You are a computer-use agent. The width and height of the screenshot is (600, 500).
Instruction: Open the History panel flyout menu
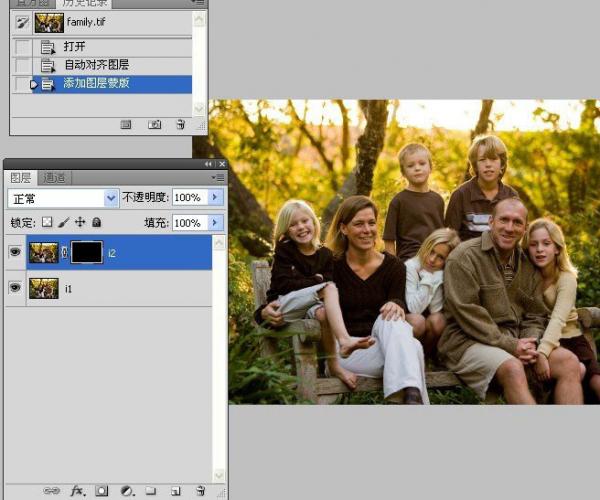point(199,2)
